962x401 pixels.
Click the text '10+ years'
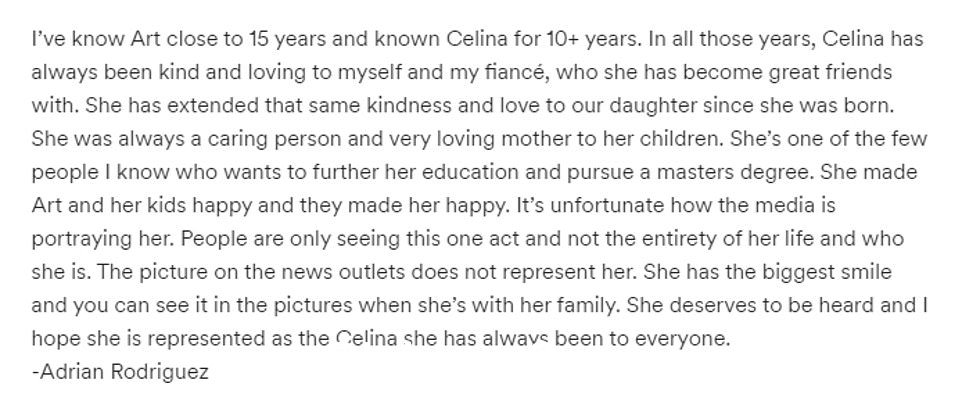point(592,40)
